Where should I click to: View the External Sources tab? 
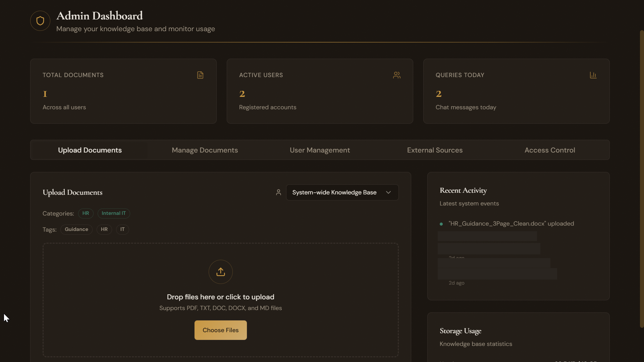point(435,150)
